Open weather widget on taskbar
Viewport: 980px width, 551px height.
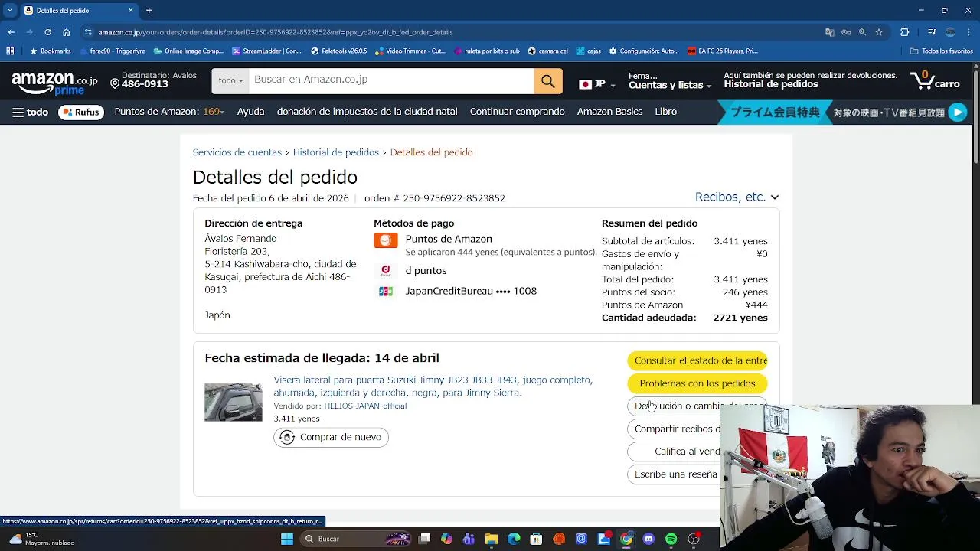click(x=42, y=539)
